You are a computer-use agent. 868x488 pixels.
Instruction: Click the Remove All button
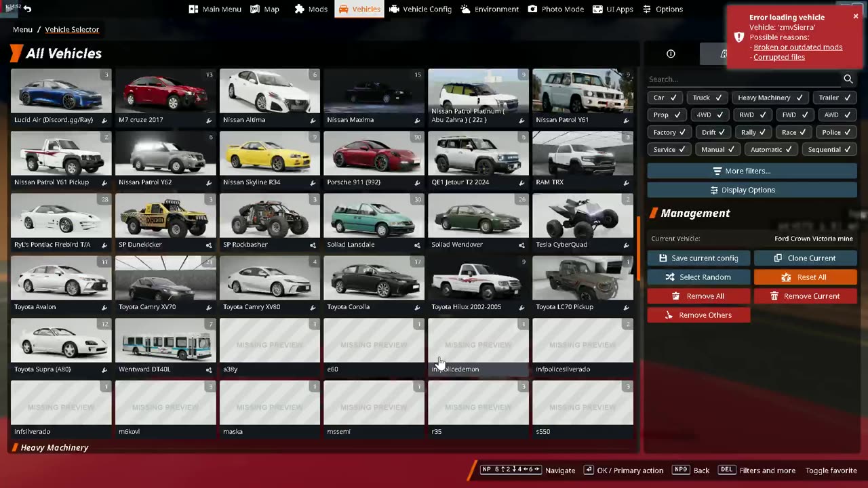[x=698, y=296]
